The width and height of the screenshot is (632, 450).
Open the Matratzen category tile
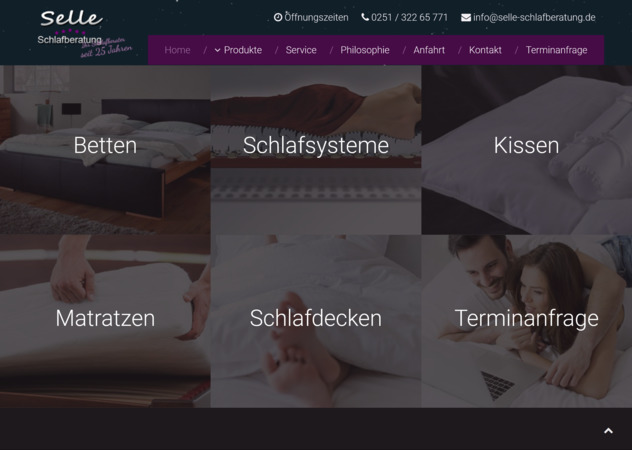(x=105, y=321)
